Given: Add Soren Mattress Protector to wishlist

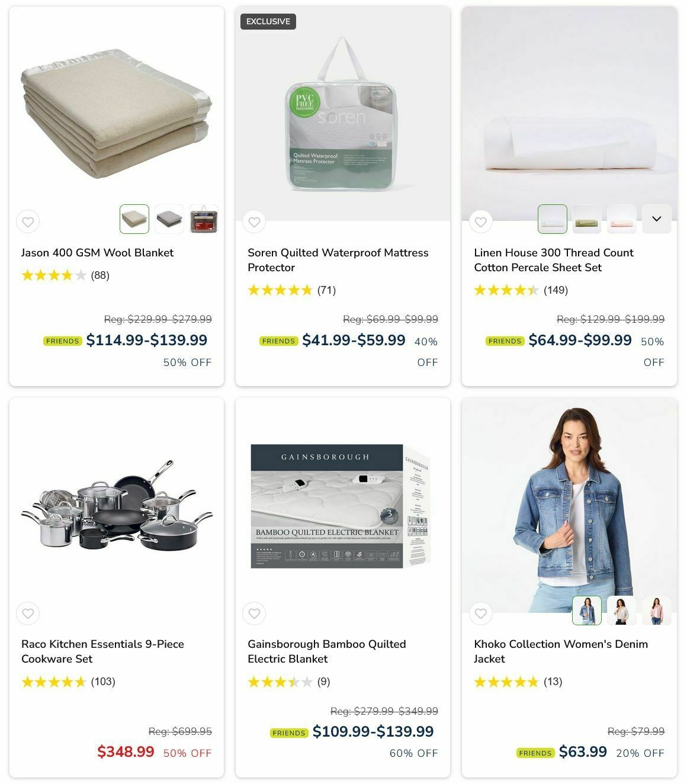Looking at the screenshot, I should [254, 222].
